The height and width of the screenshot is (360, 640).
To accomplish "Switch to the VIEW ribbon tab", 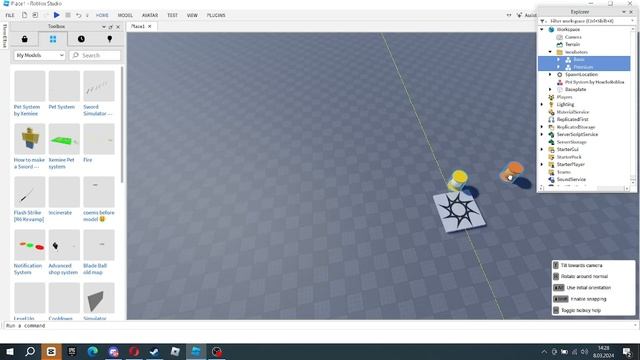I will pos(192,15).
